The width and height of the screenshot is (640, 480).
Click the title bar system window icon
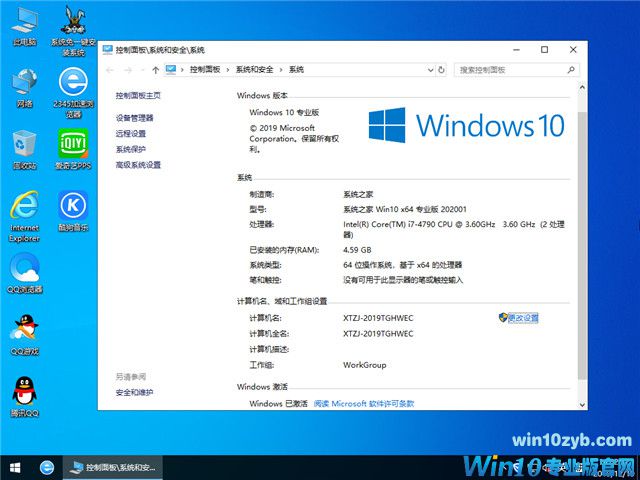(x=108, y=50)
